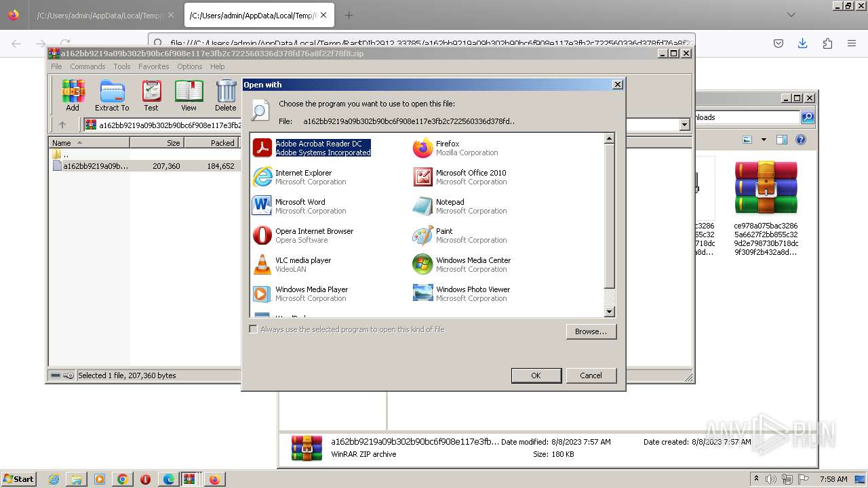Sort WinRAR list by Size column
This screenshot has width=868, height=488.
click(x=157, y=143)
